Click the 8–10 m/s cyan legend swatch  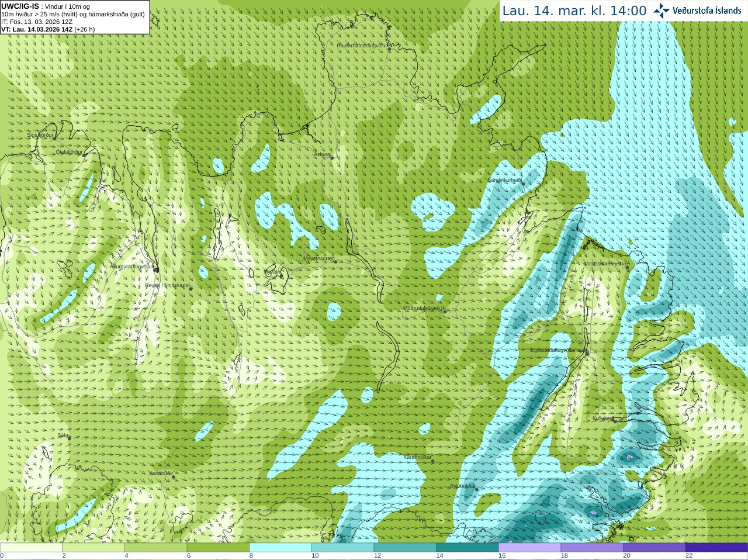[280, 548]
